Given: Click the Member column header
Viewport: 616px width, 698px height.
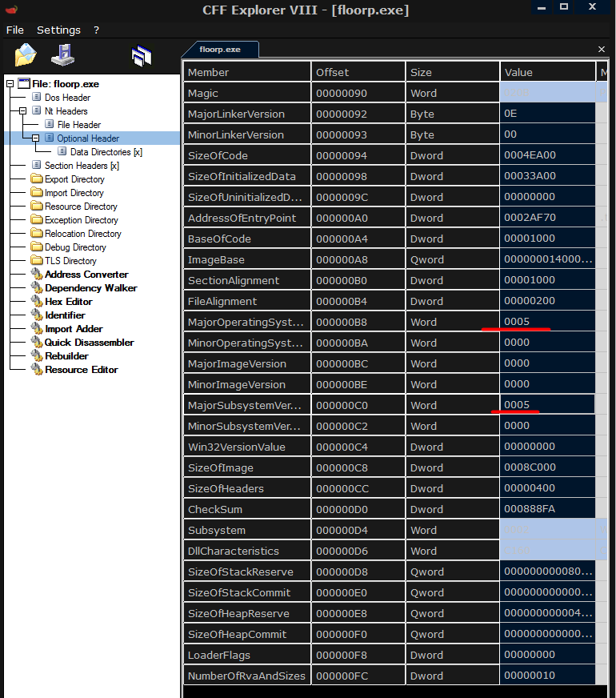Looking at the screenshot, I should click(x=247, y=72).
